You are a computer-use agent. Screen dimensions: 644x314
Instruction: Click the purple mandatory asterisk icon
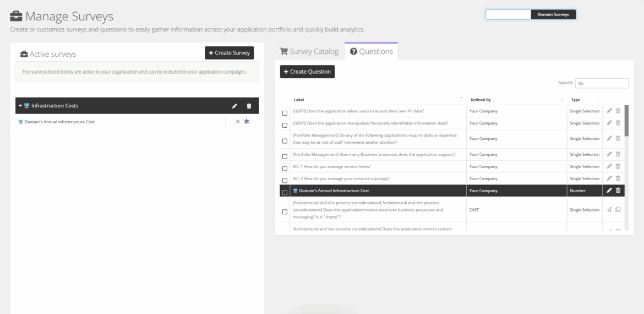pyautogui.click(x=247, y=122)
